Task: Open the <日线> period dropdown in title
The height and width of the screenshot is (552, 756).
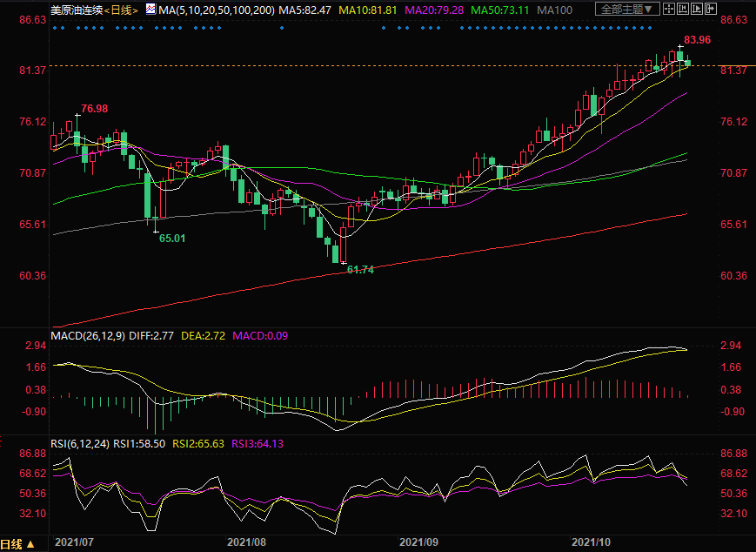Action: coord(120,10)
